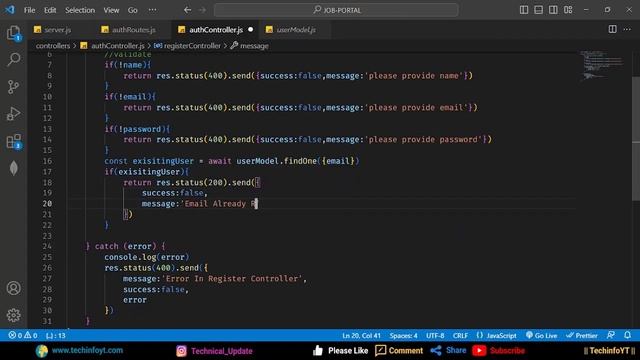The width and height of the screenshot is (640, 360).
Task: Switch to the userModel.js tab
Action: pos(296,30)
